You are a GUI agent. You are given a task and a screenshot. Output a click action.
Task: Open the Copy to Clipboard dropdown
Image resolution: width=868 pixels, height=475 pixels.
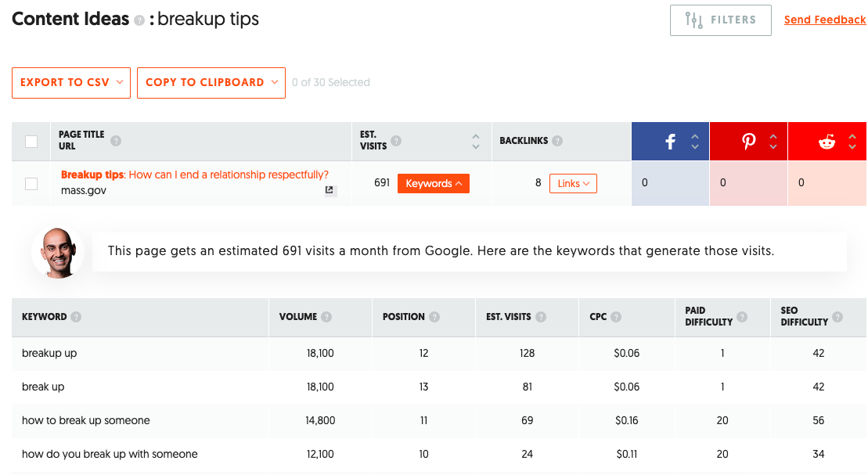click(211, 82)
